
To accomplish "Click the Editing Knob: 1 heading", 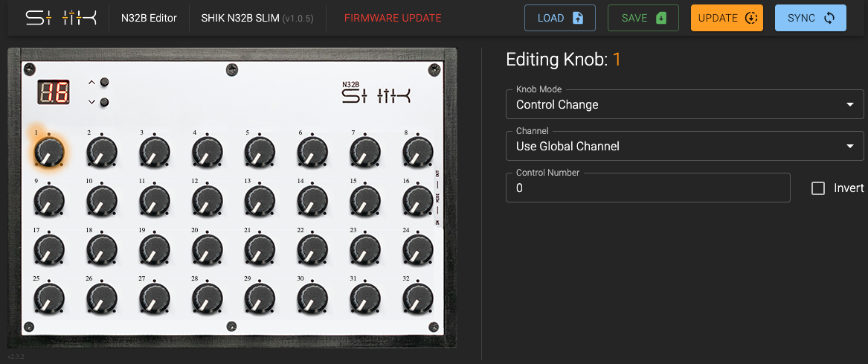I will 563,60.
